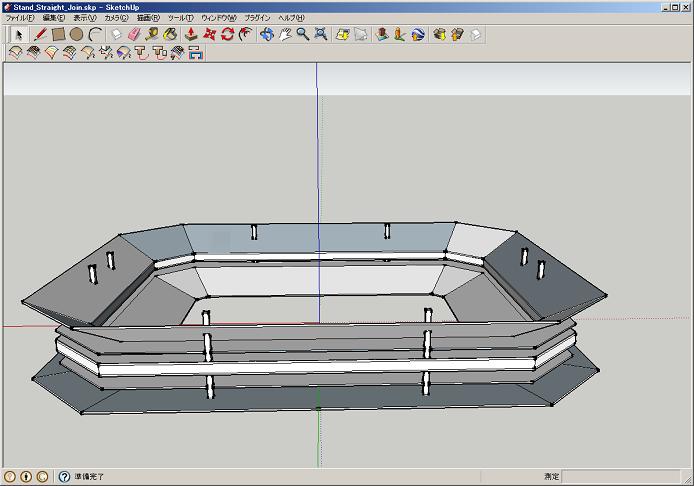This screenshot has width=694, height=486.
Task: Activate the red Move tool
Action: [x=210, y=34]
